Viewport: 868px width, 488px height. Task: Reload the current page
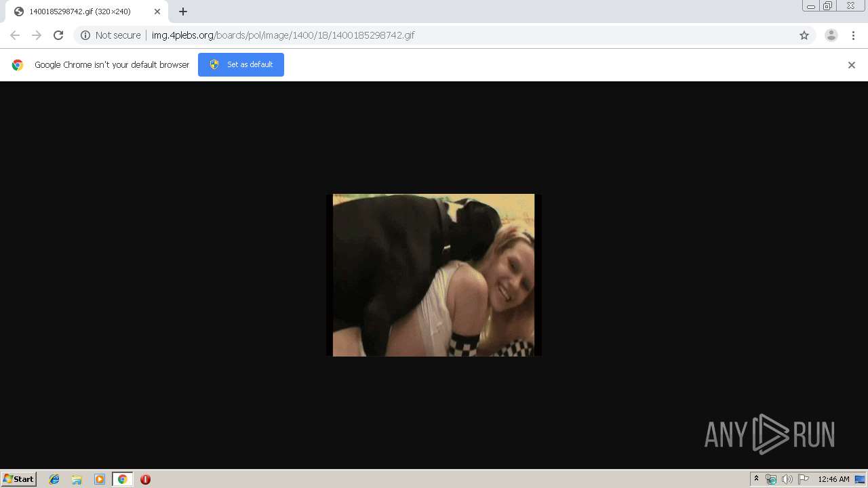tap(58, 35)
